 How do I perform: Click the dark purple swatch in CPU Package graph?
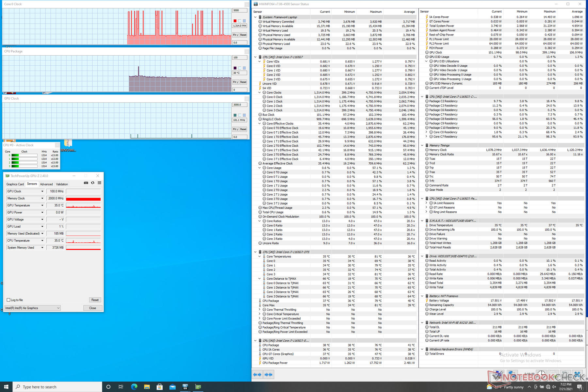coord(235,68)
